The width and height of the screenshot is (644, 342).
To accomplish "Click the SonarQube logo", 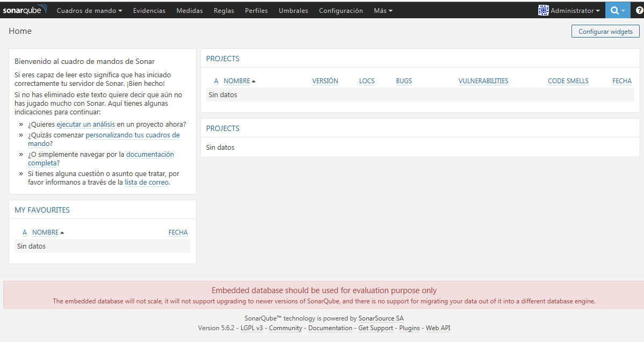I will point(25,10).
